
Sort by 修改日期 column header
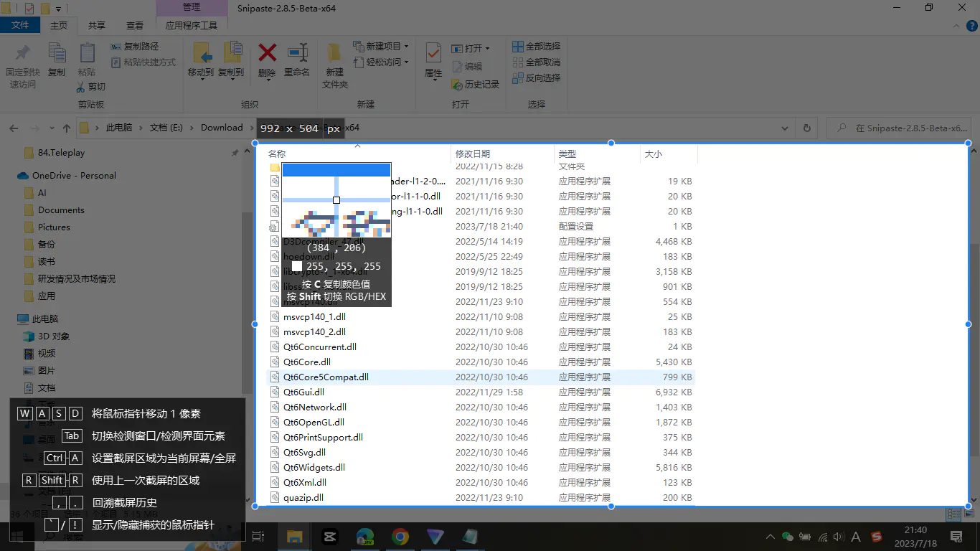pyautogui.click(x=502, y=154)
